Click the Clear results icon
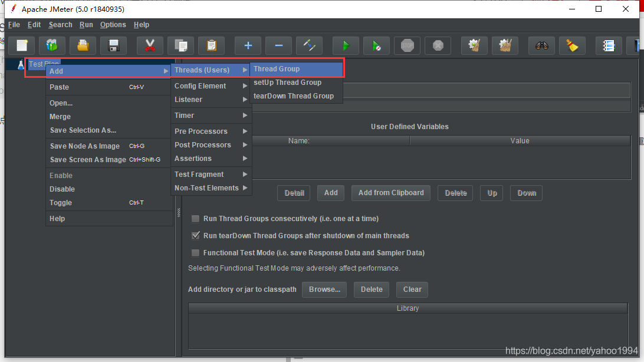The width and height of the screenshot is (644, 362). coord(474,45)
